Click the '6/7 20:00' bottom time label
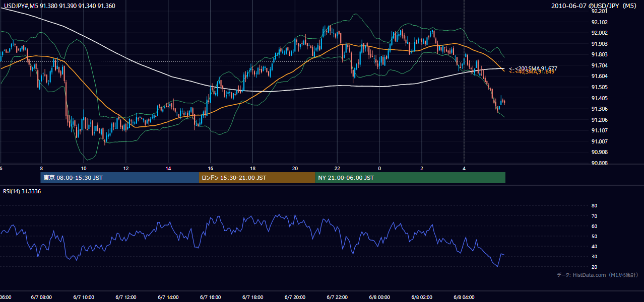 [295, 297]
